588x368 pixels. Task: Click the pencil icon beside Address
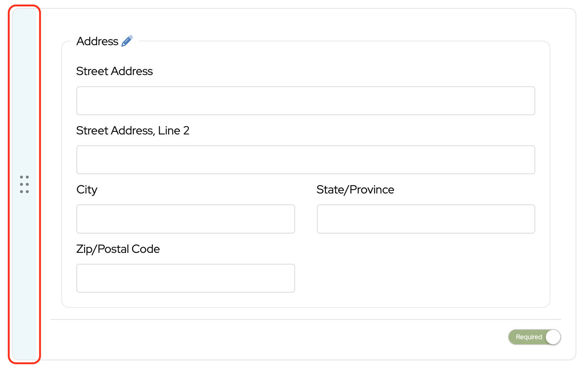(x=127, y=41)
